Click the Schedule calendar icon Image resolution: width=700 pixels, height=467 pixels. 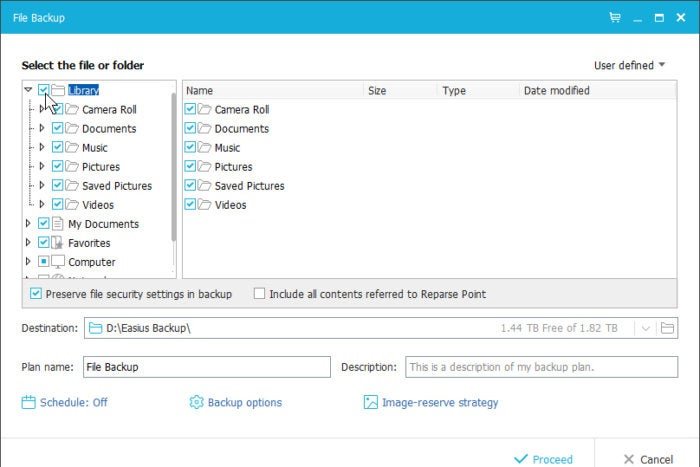pos(28,402)
